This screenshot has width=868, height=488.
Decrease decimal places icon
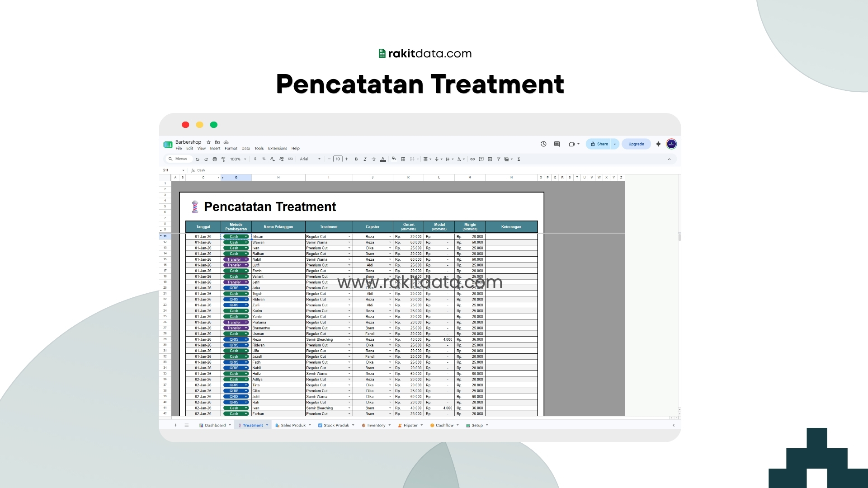click(x=272, y=159)
